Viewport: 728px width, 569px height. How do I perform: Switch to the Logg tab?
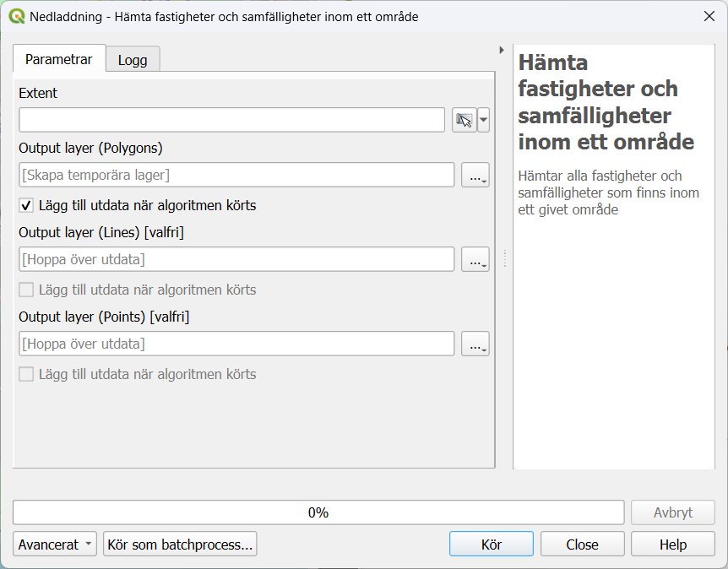(x=133, y=60)
